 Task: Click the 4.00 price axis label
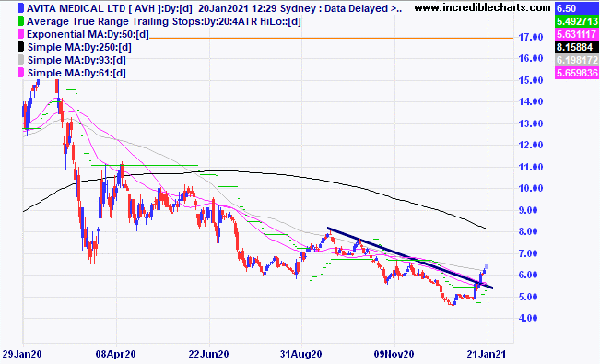pos(528,318)
